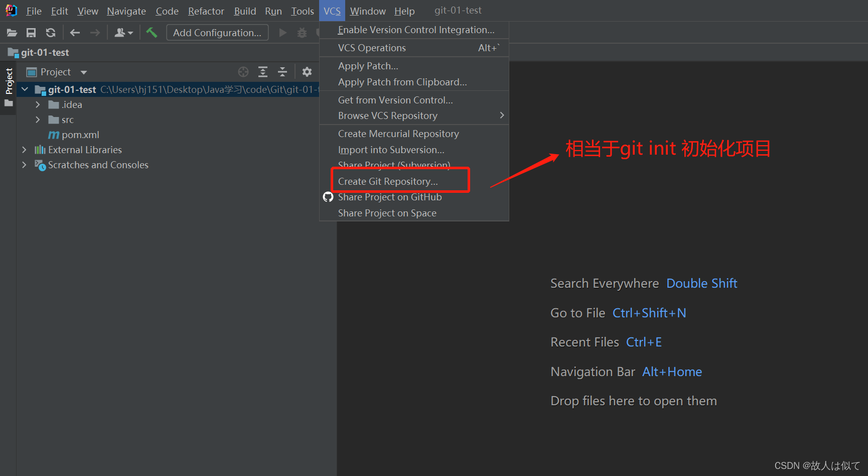Click the folder icon below Project side tab
Viewport: 868px width, 476px height.
click(9, 103)
